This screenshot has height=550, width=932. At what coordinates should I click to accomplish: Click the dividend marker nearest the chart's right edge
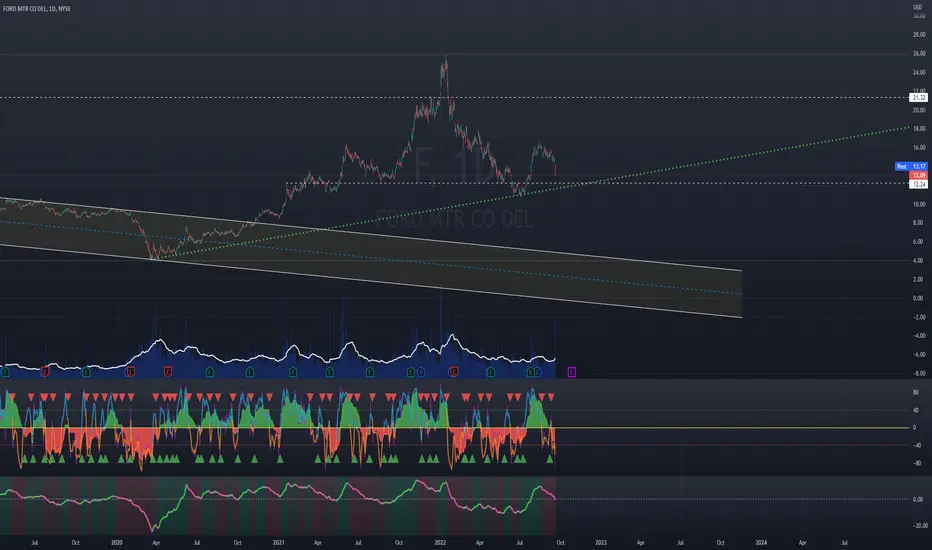coord(537,372)
